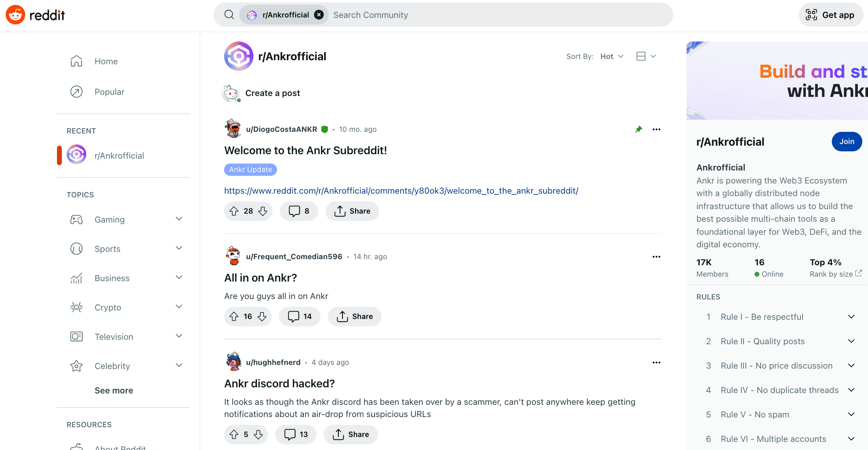The height and width of the screenshot is (450, 868).
Task: Click the Ankr Update flair tag
Action: coord(250,170)
